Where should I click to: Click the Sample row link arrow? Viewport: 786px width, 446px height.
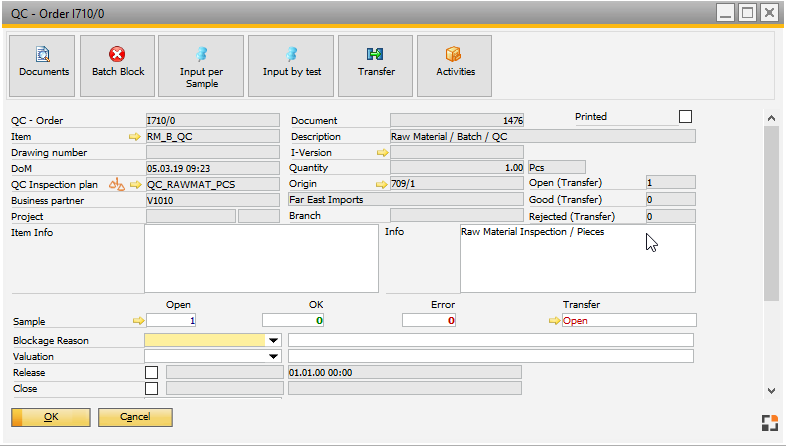pyautogui.click(x=138, y=321)
